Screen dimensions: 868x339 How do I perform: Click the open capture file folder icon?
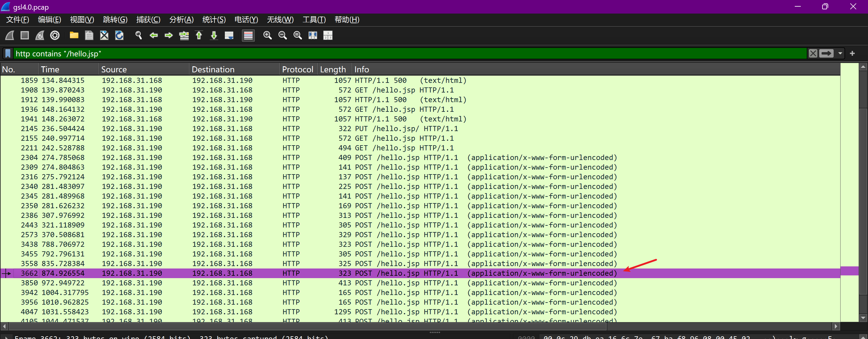tap(74, 35)
